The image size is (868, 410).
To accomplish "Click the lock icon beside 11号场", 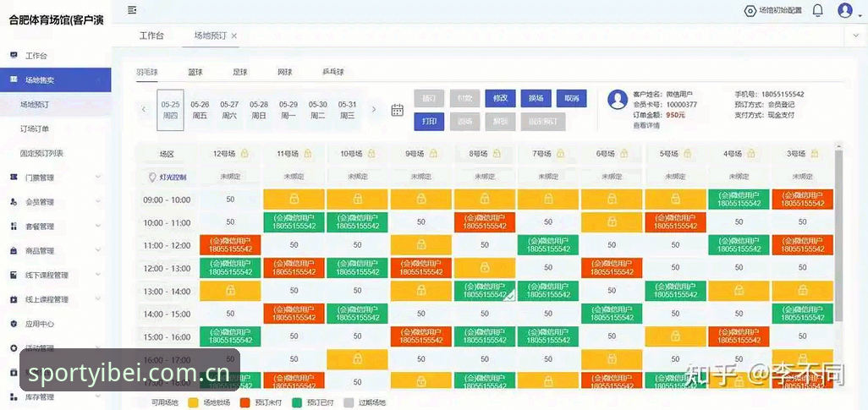I will tap(308, 153).
